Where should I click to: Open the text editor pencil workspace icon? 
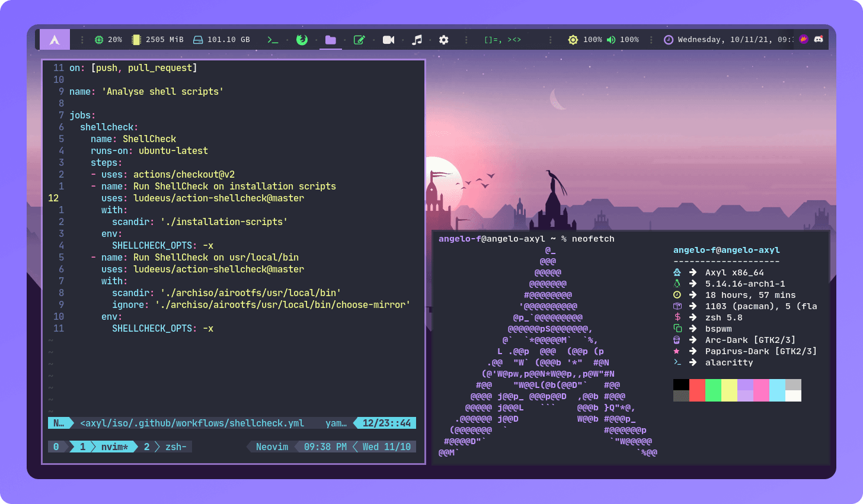click(359, 40)
